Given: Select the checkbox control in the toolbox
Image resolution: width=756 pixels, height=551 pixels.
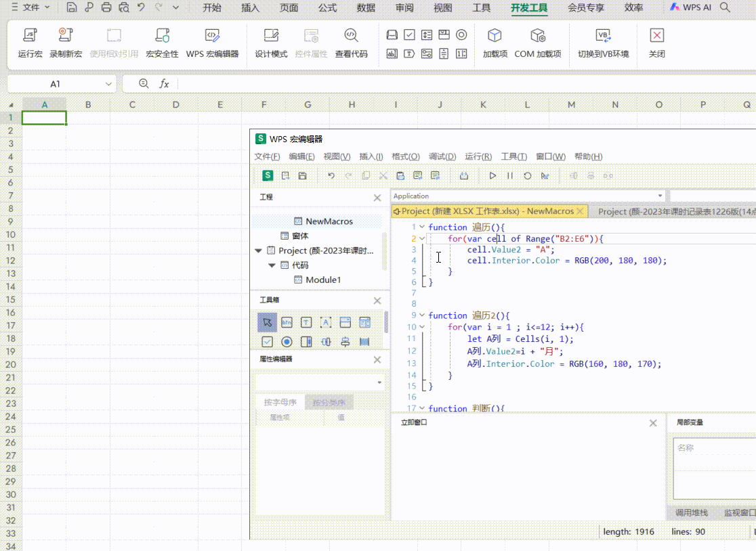Looking at the screenshot, I should [267, 342].
